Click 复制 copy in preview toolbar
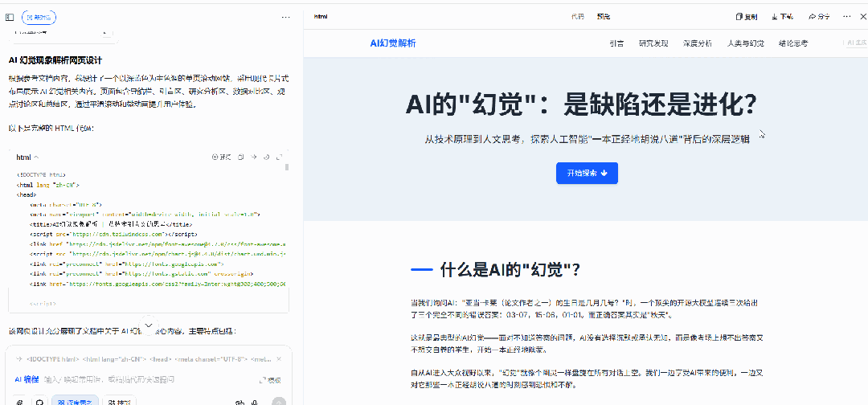Viewport: 868px width, 405px height. (746, 17)
